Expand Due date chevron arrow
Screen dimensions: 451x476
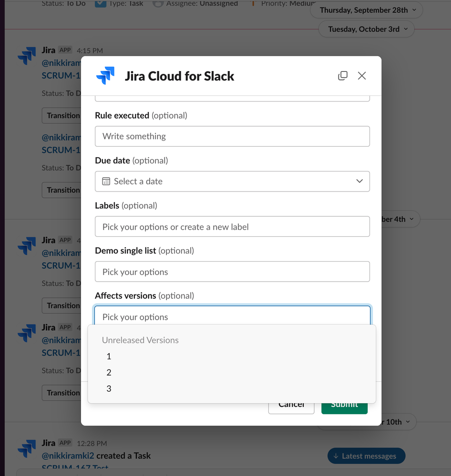pyautogui.click(x=359, y=181)
